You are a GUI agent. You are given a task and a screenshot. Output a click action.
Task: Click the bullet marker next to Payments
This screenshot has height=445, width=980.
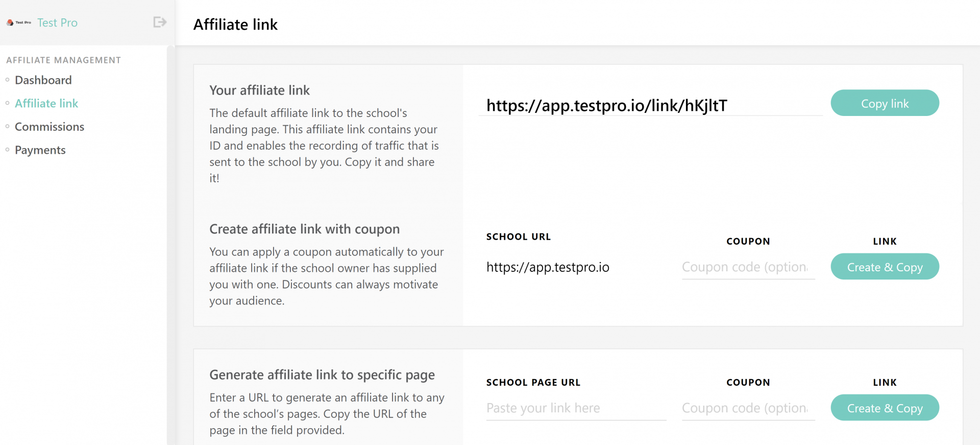7,150
